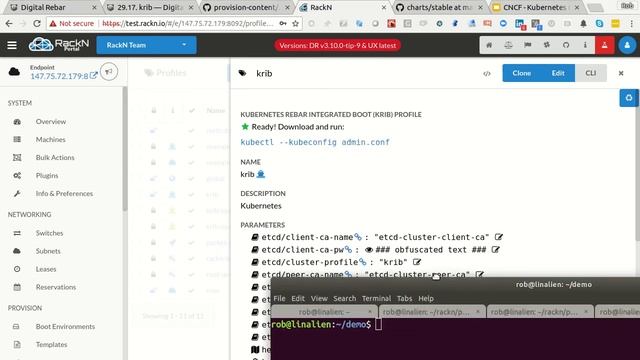The image size is (640, 360).
Task: Open the blue user account avatar
Action: (x=627, y=45)
